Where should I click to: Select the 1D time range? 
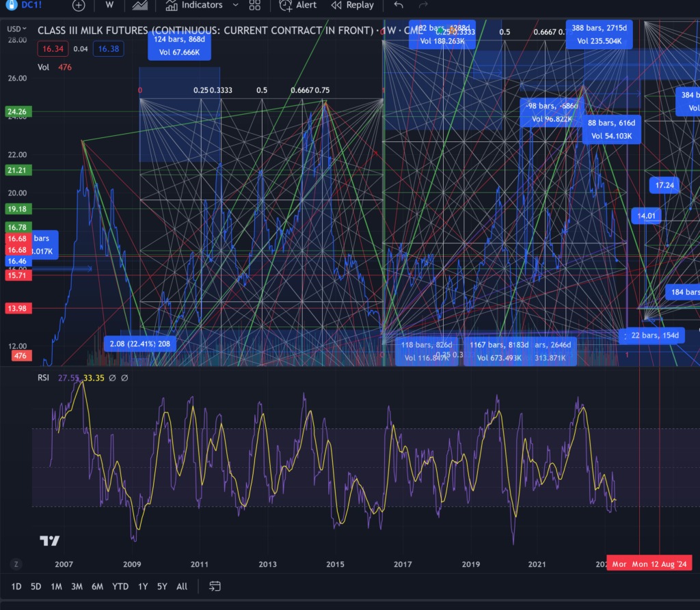click(x=16, y=586)
